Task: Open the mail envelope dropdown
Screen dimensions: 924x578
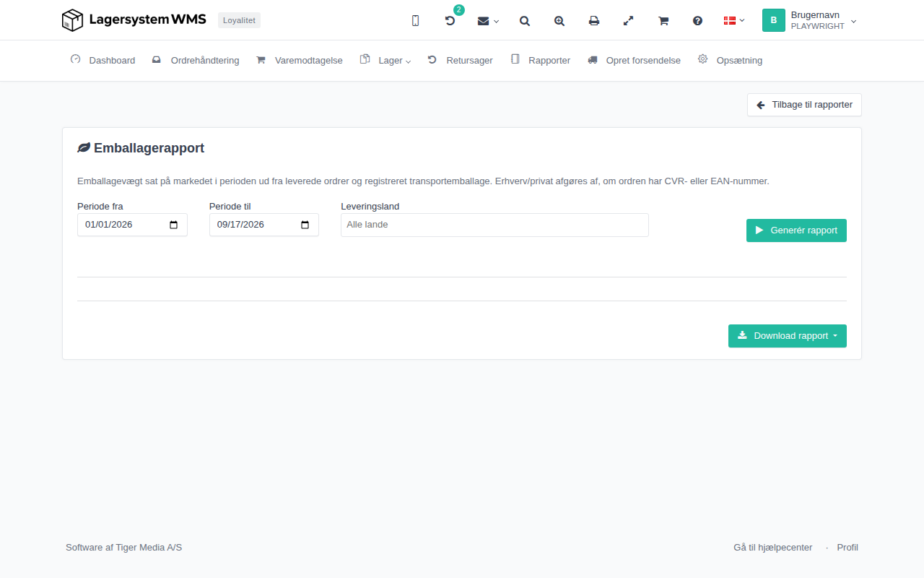Action: (x=488, y=21)
